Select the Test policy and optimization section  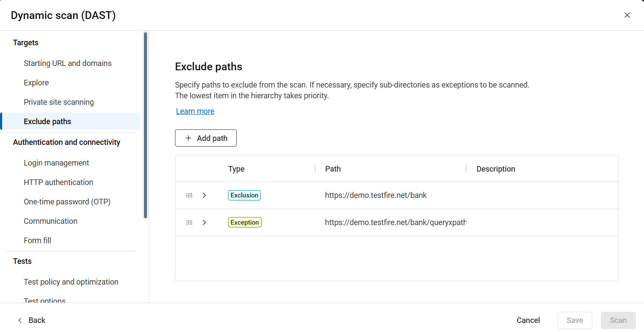coord(71,282)
